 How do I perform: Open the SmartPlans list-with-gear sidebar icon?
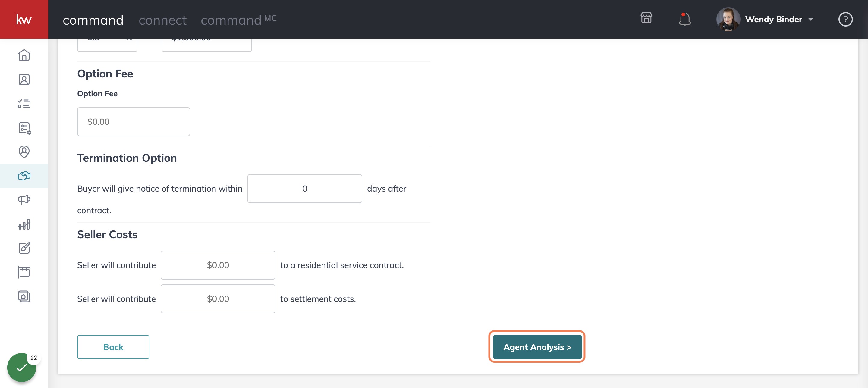24,128
